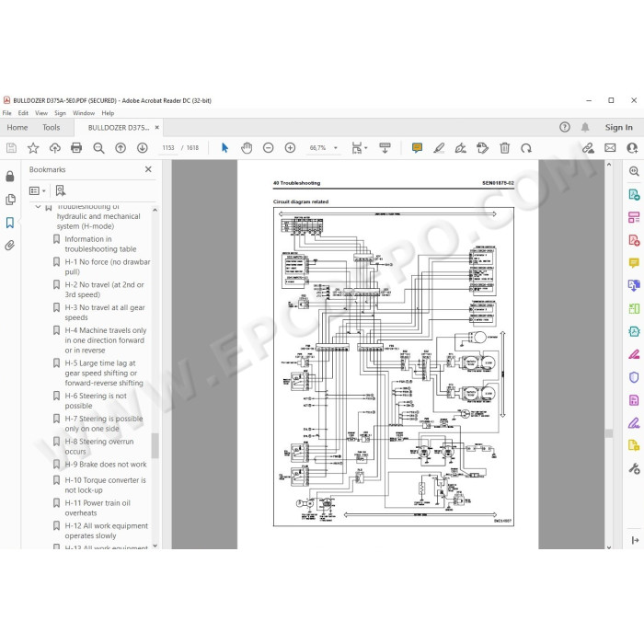Click the bookmarks scroll down arrow

pyautogui.click(x=155, y=546)
